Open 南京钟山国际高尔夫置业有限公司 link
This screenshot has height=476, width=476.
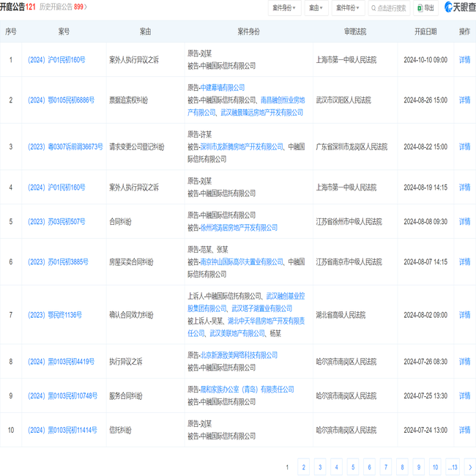(x=242, y=262)
